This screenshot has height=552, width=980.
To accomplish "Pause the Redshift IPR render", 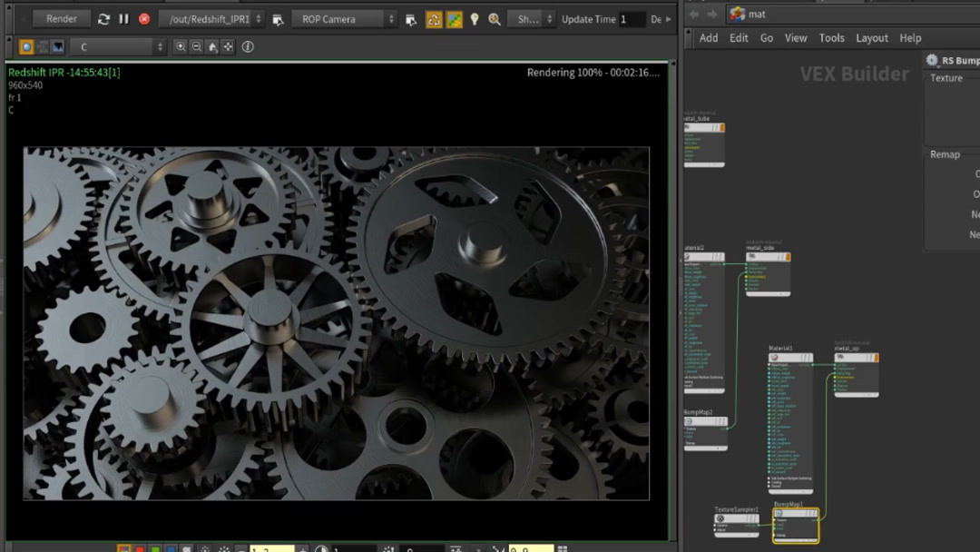I will click(123, 19).
